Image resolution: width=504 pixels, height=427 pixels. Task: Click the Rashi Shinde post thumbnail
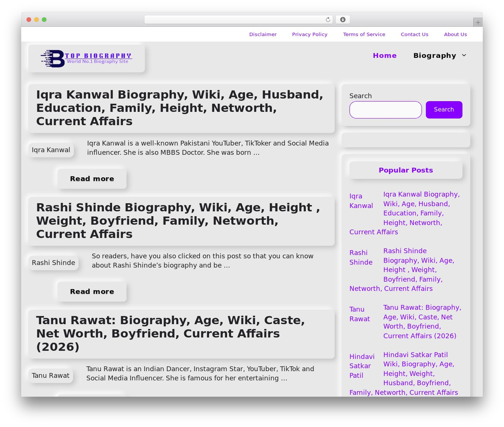click(54, 263)
